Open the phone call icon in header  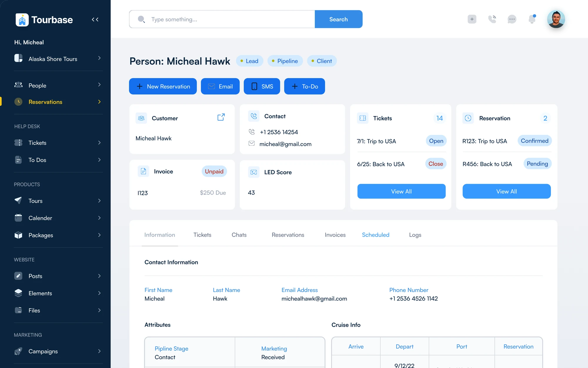click(492, 19)
